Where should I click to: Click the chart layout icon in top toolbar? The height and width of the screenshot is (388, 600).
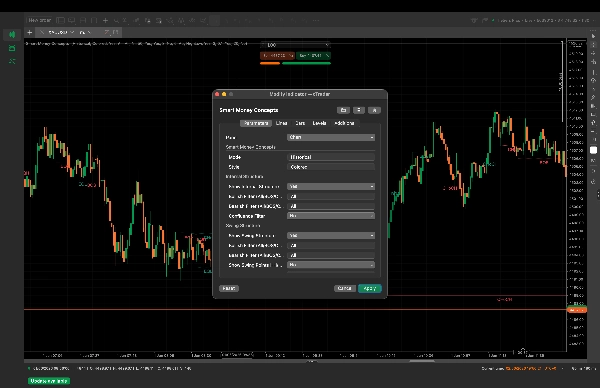[60, 20]
